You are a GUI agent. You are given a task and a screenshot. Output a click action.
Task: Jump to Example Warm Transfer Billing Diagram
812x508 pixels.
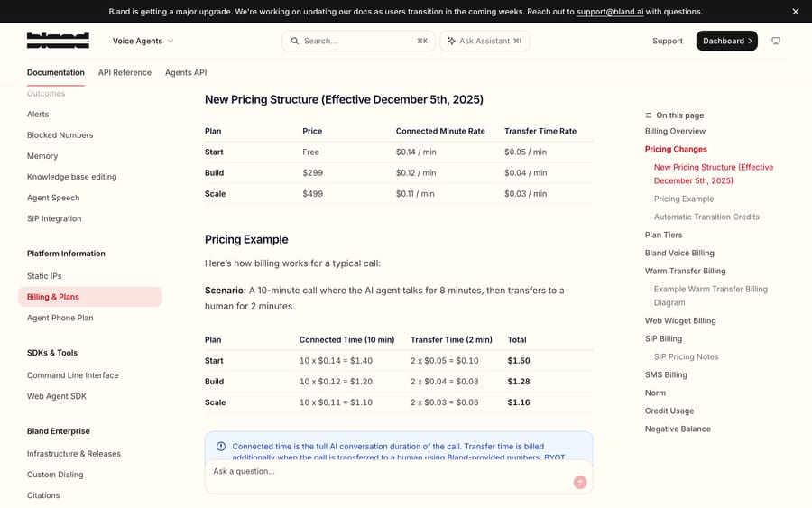(x=711, y=296)
